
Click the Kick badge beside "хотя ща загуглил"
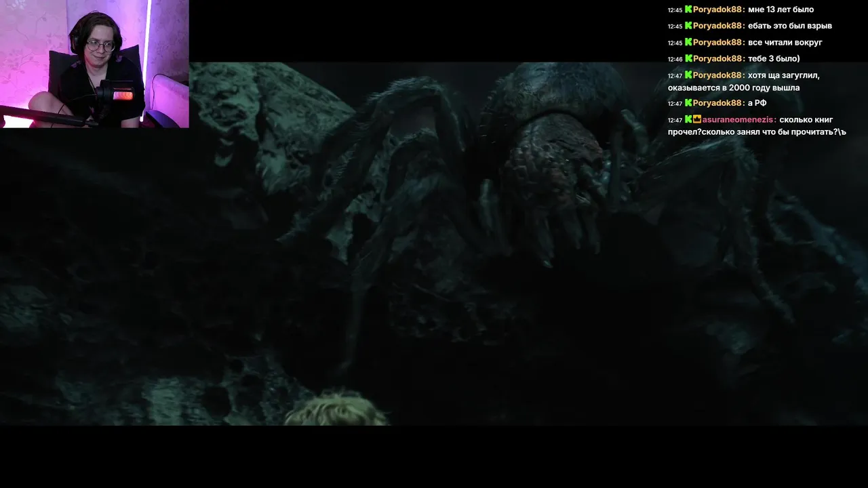click(x=688, y=75)
